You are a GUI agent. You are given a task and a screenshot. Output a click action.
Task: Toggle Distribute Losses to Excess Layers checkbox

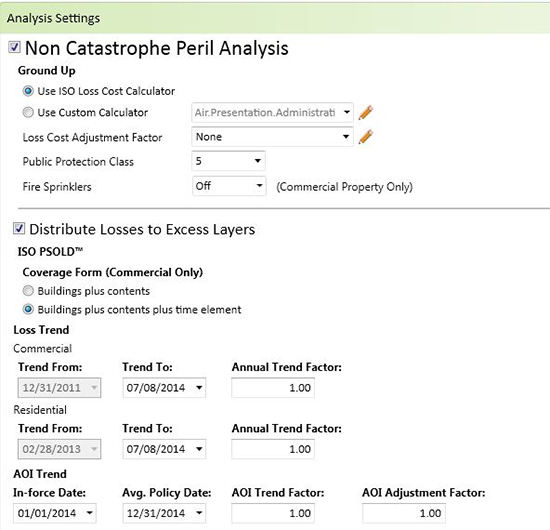point(19,228)
